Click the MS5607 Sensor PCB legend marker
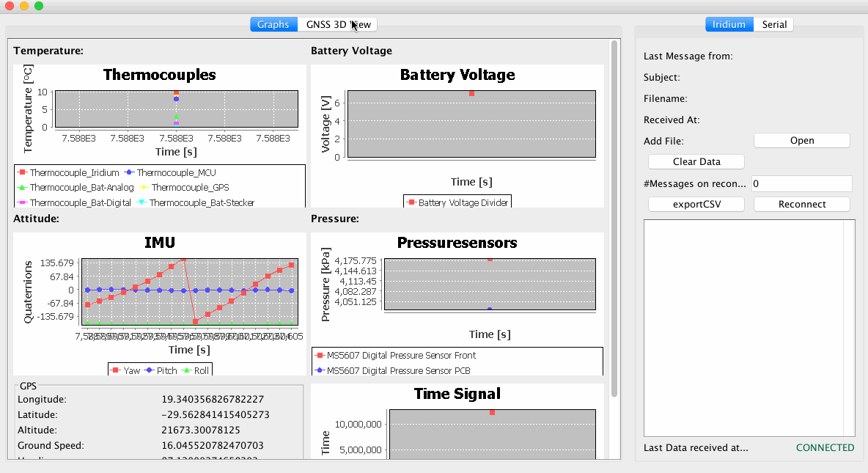 320,370
